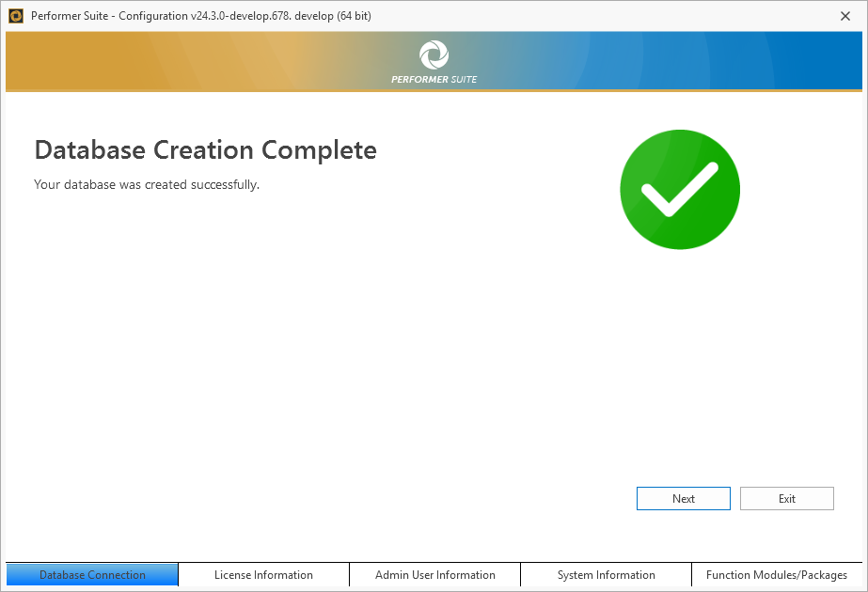Open the Function Modules/Packages tab
Screen dimensions: 868x592
tap(776, 575)
